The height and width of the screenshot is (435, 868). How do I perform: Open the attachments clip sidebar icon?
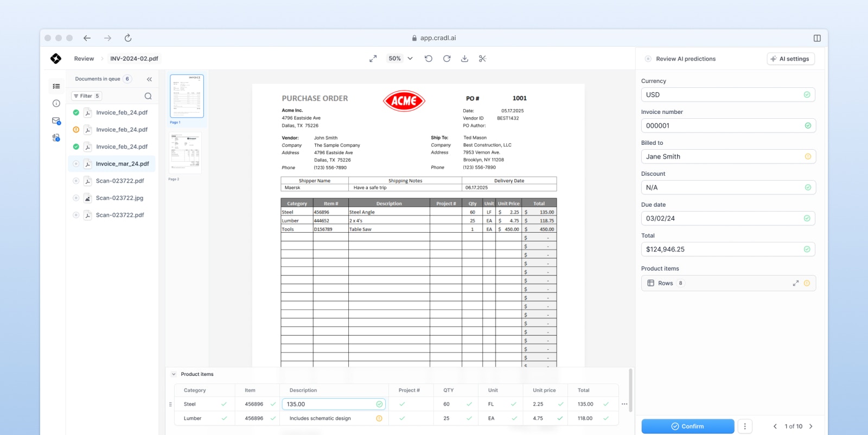(x=56, y=138)
